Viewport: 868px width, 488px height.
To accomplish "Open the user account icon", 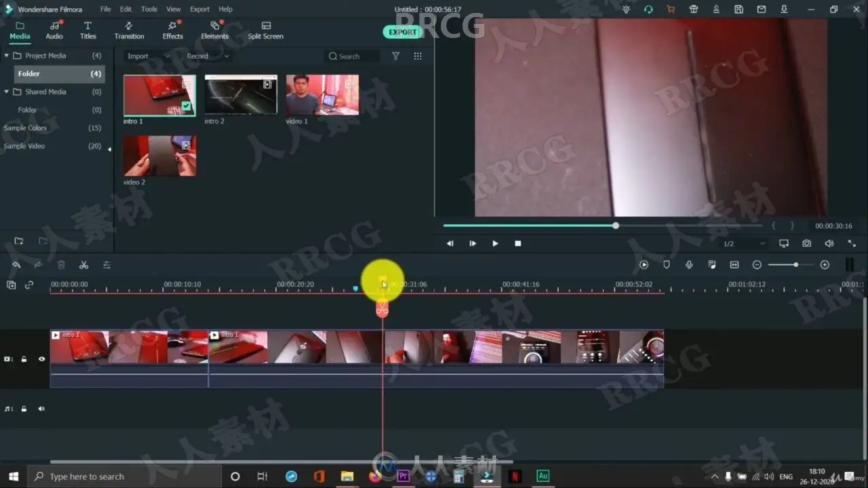I will pos(716,9).
